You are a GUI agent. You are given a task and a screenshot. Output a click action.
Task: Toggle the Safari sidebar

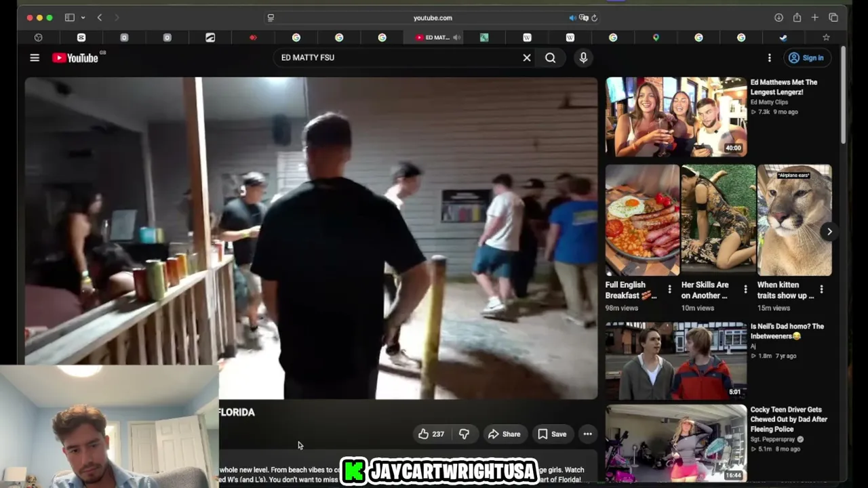69,18
